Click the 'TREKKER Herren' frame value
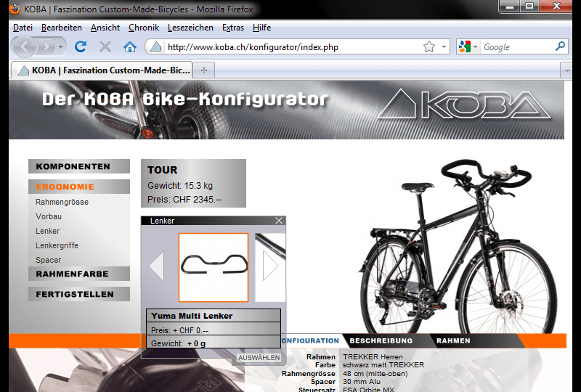The width and height of the screenshot is (581, 392). click(373, 357)
